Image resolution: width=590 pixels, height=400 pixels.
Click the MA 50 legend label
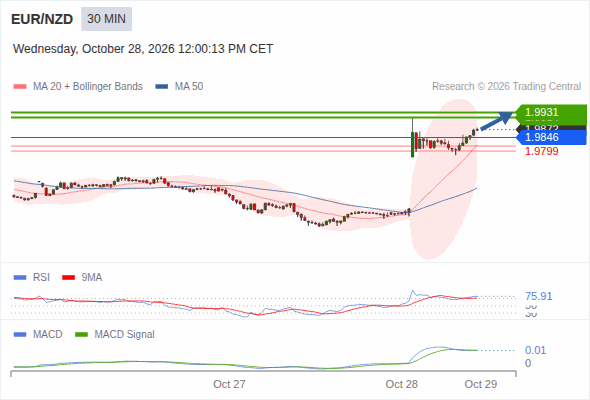189,87
